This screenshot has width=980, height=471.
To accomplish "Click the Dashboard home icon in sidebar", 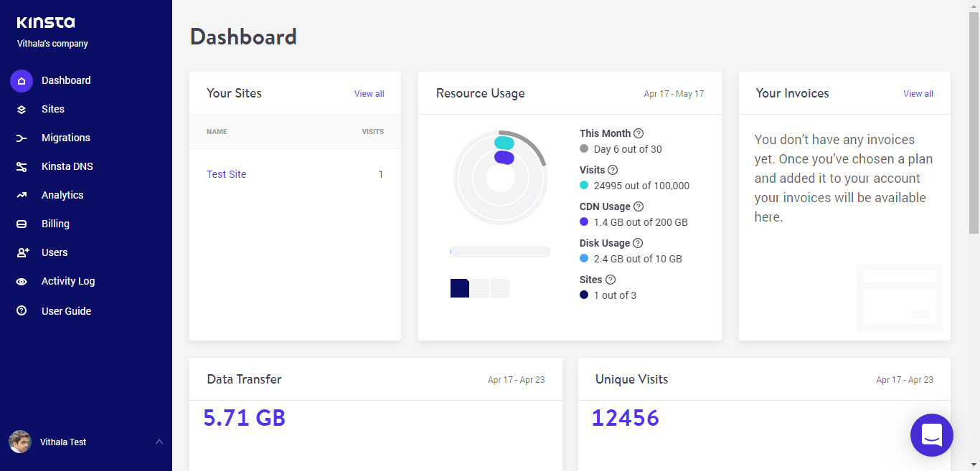I will 22,81.
